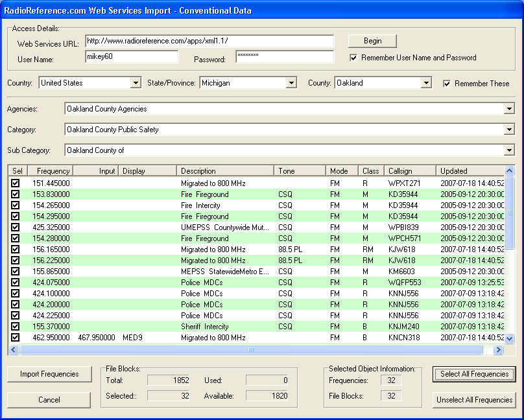Sort list by Frequency column header
The image size is (524, 420).
tap(50, 171)
